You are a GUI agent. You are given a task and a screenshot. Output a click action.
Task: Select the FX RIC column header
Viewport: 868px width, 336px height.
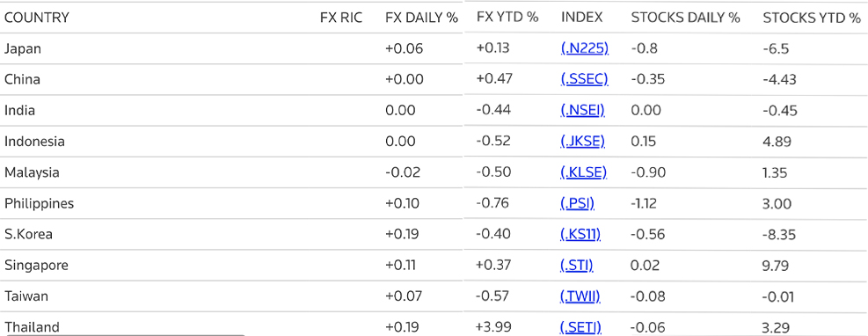(x=341, y=18)
